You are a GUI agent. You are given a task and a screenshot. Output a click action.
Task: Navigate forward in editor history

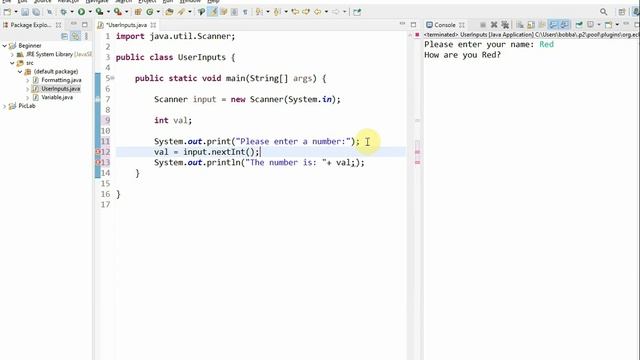click(335, 12)
